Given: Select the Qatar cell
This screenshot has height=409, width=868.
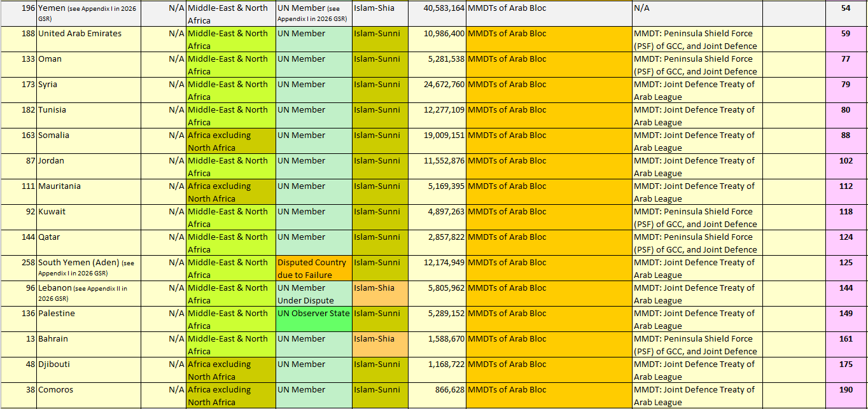Looking at the screenshot, I should tap(89, 243).
